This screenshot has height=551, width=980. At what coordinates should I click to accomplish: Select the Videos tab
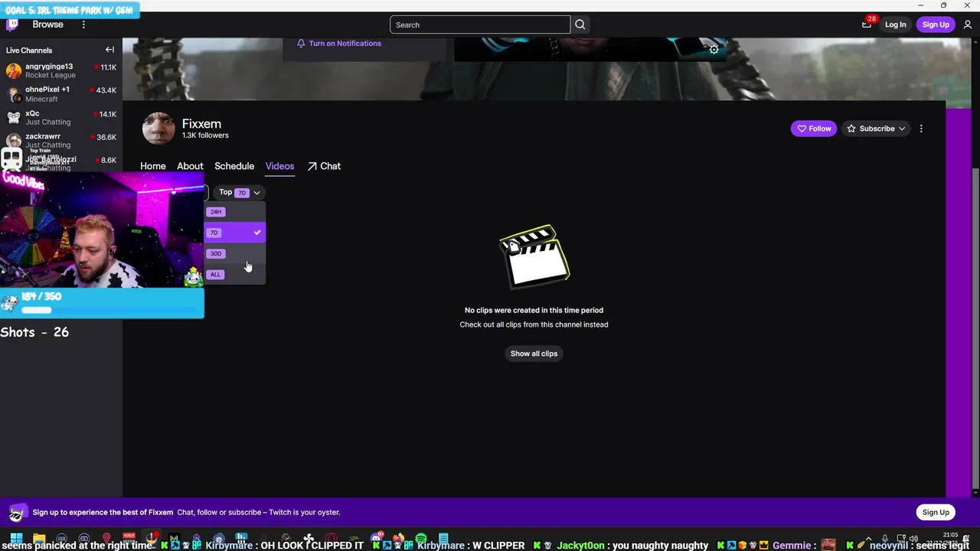[x=279, y=166]
